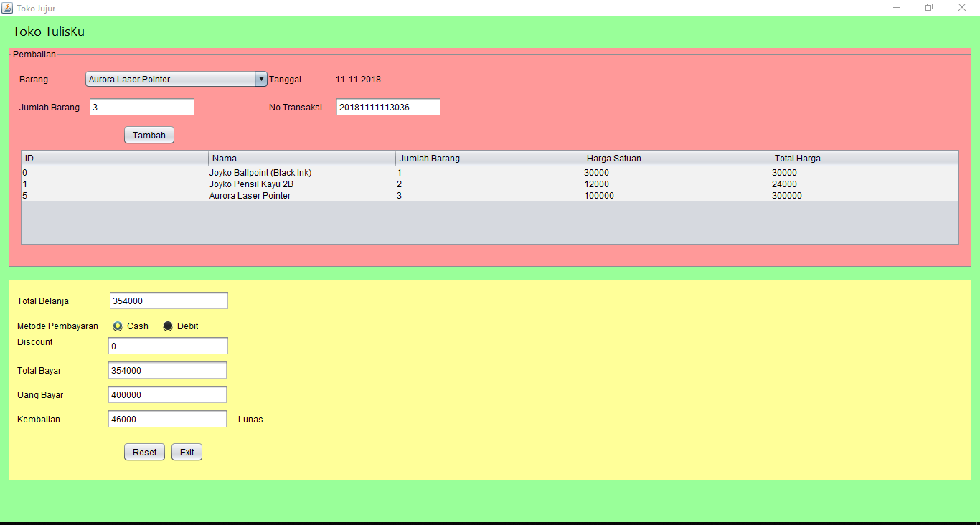980x525 pixels.
Task: Focus the Uang Bayar field
Action: pos(167,394)
